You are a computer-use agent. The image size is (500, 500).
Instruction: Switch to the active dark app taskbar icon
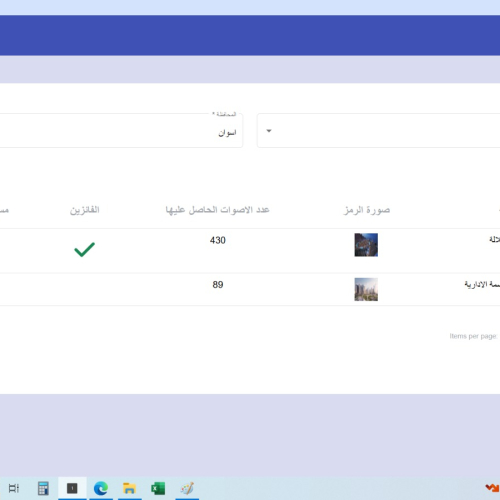(x=72, y=488)
